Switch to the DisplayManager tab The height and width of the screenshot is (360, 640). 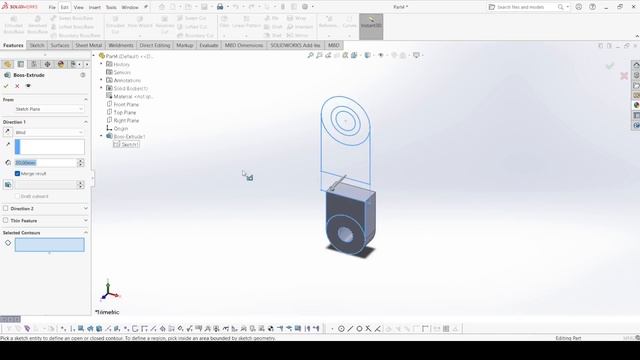tap(61, 64)
